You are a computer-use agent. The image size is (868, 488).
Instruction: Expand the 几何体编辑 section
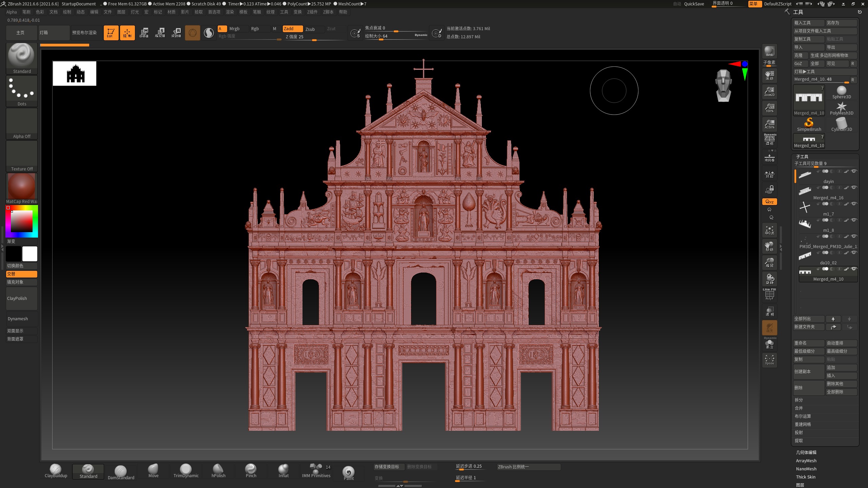tap(806, 452)
